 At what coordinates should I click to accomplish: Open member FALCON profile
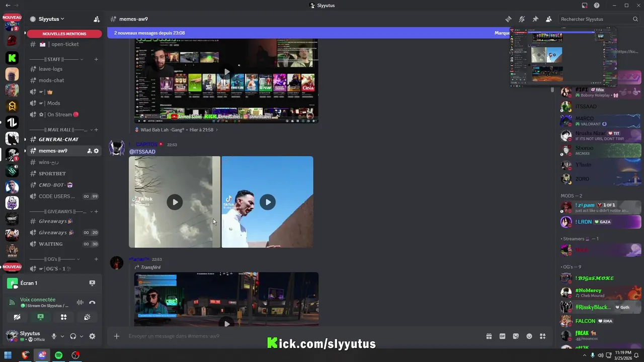pyautogui.click(x=601, y=321)
